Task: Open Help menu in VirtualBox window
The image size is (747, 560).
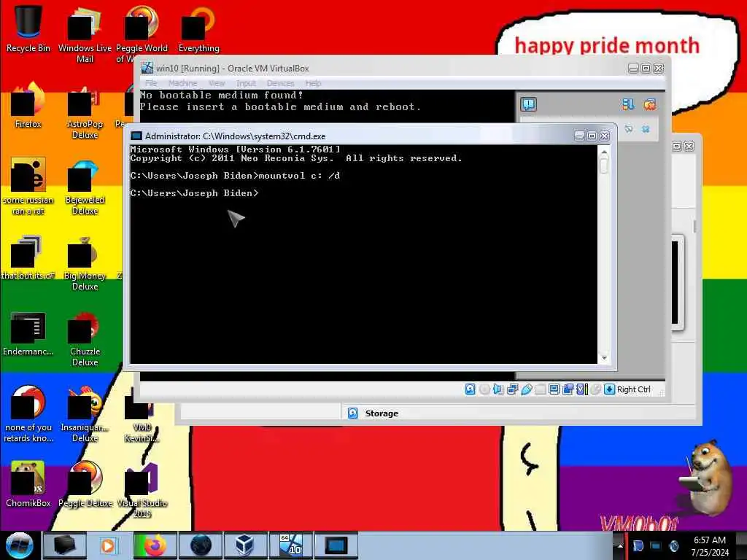Action: (x=313, y=83)
